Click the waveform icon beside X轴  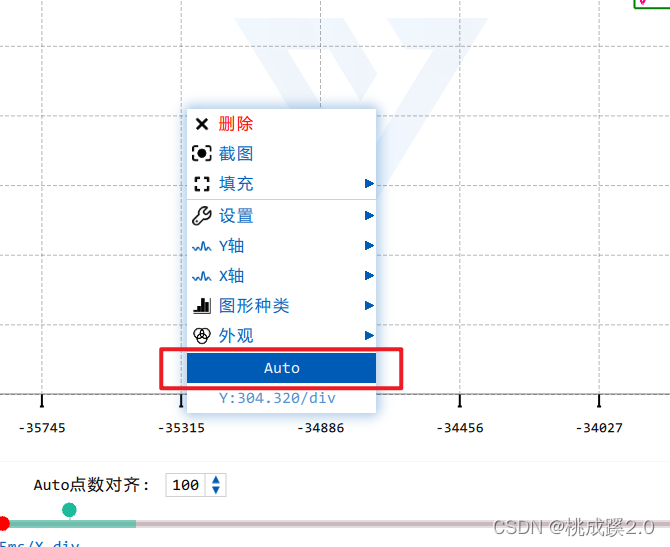click(x=202, y=276)
